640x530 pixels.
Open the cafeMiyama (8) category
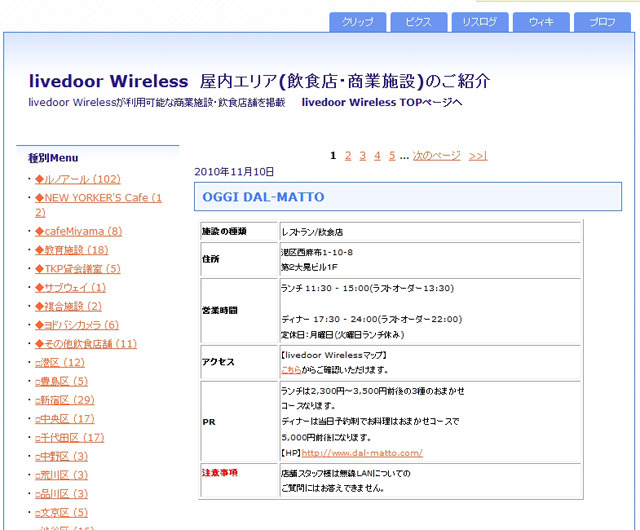click(78, 232)
